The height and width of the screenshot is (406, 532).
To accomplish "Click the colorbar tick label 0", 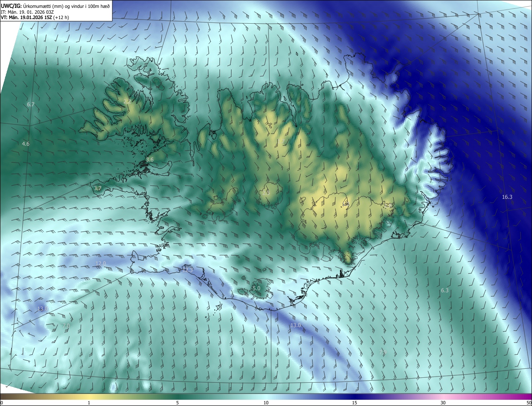I will click(2, 403).
